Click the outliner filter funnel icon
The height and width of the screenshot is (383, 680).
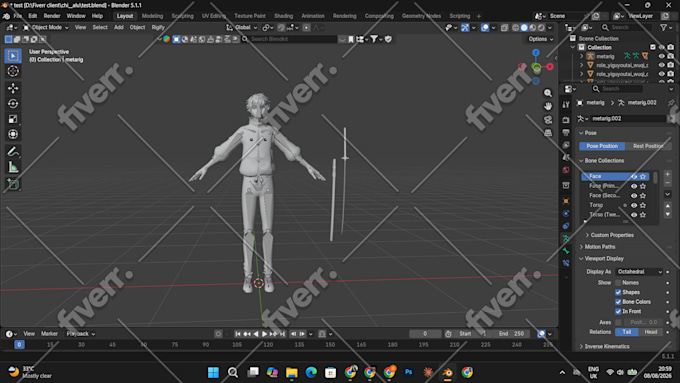(664, 27)
